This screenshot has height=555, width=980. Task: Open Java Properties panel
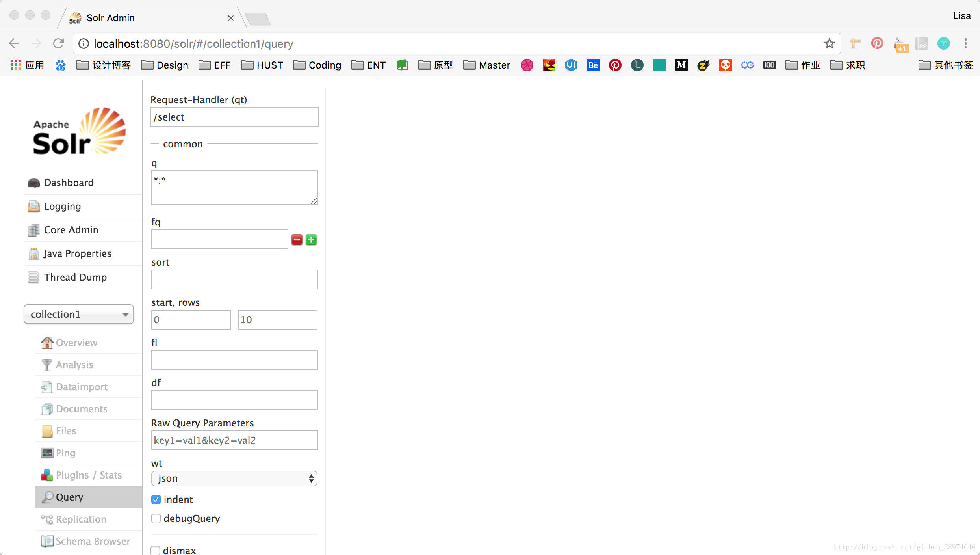click(x=78, y=253)
